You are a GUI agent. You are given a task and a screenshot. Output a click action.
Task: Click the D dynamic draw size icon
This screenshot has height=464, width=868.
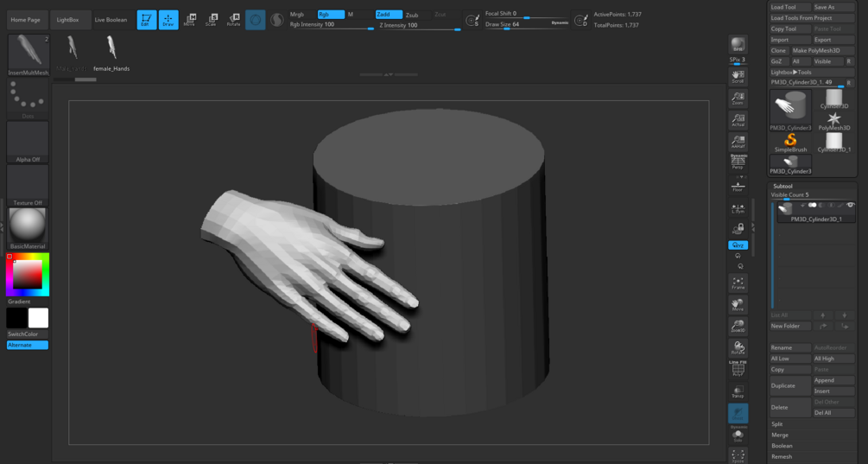pos(580,21)
